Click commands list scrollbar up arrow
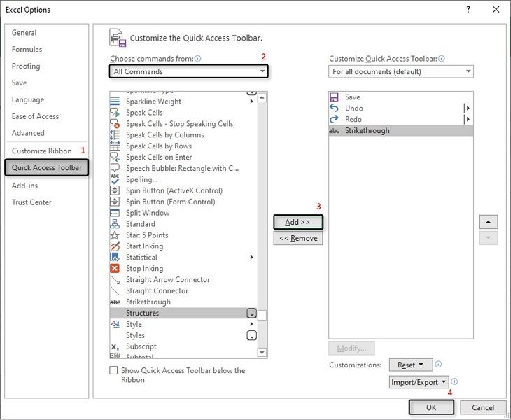This screenshot has width=511, height=420. (x=262, y=97)
